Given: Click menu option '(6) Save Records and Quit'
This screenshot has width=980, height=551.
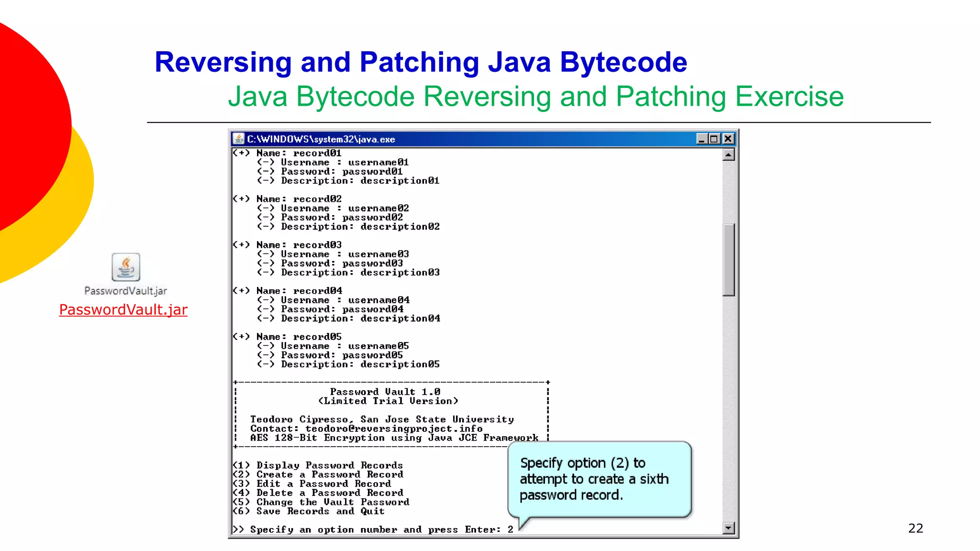Looking at the screenshot, I should coord(309,511).
